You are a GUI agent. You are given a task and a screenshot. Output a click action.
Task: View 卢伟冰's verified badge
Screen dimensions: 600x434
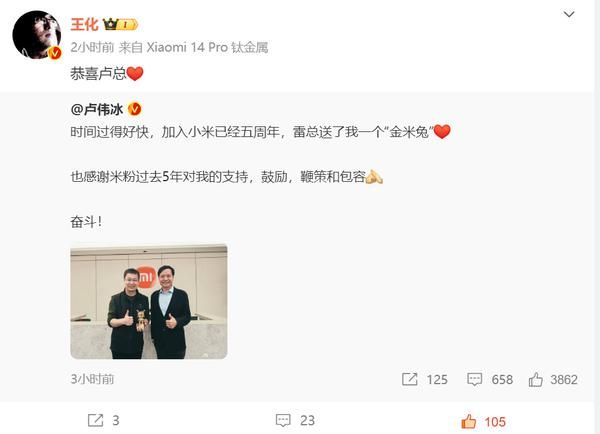(x=134, y=109)
